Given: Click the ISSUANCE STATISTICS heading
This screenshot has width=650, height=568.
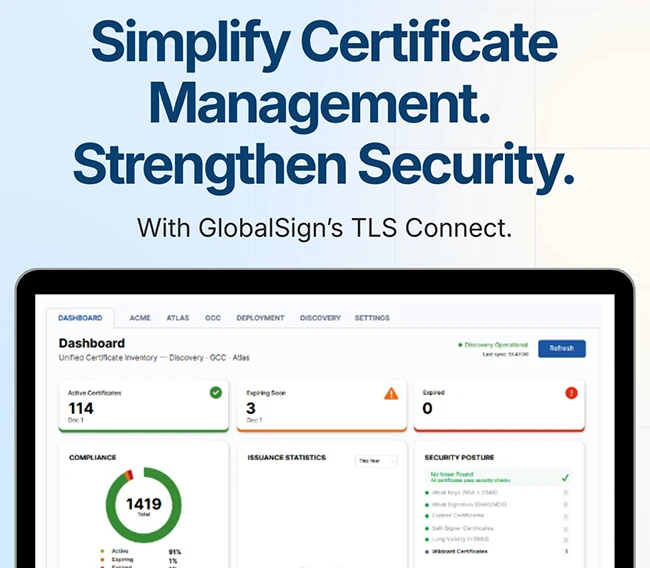Looking at the screenshot, I should click(286, 457).
